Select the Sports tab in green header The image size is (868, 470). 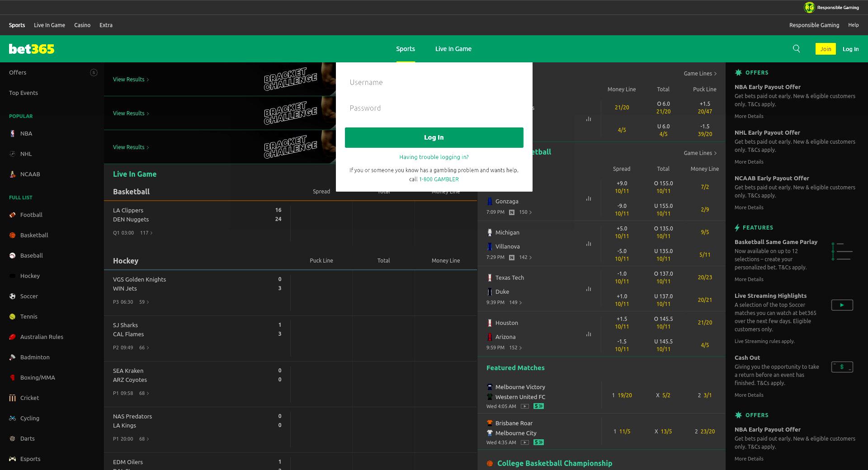point(406,49)
